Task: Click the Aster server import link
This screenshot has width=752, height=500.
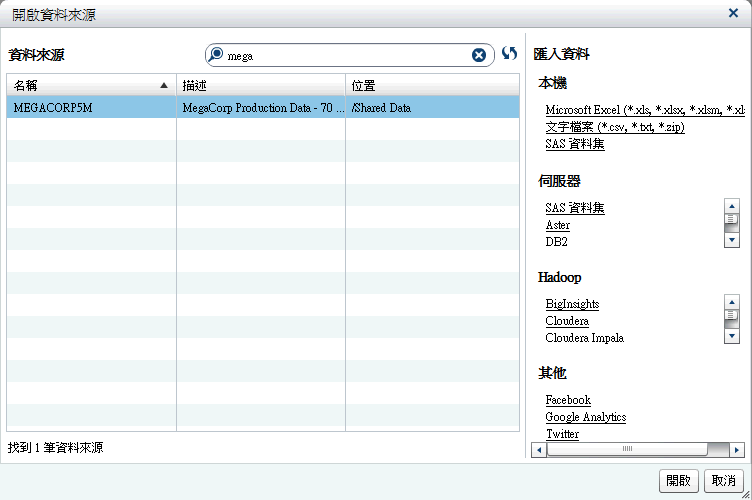Action: pyautogui.click(x=557, y=225)
